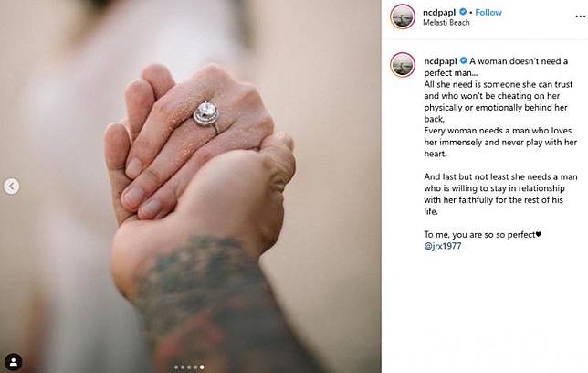Click the verified badge in the caption

point(464,60)
